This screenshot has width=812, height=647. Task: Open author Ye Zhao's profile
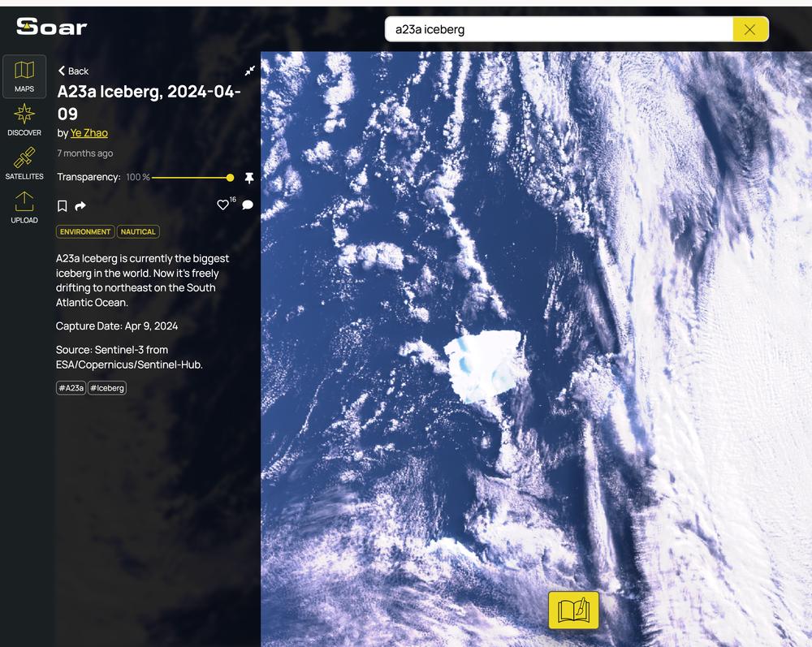89,133
